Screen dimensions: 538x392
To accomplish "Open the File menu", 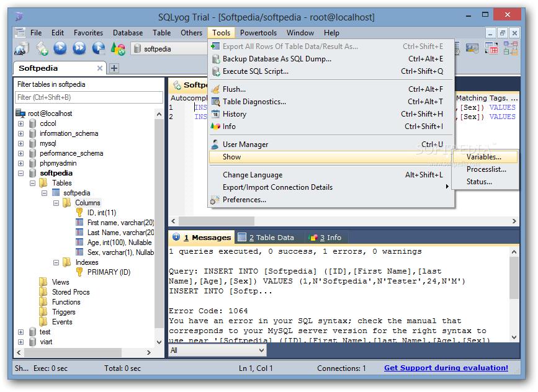I will click(36, 33).
